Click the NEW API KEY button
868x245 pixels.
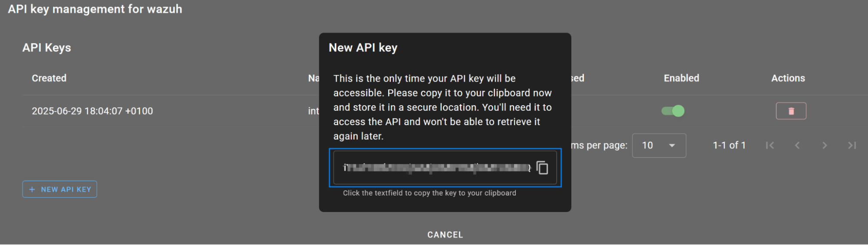(x=59, y=189)
